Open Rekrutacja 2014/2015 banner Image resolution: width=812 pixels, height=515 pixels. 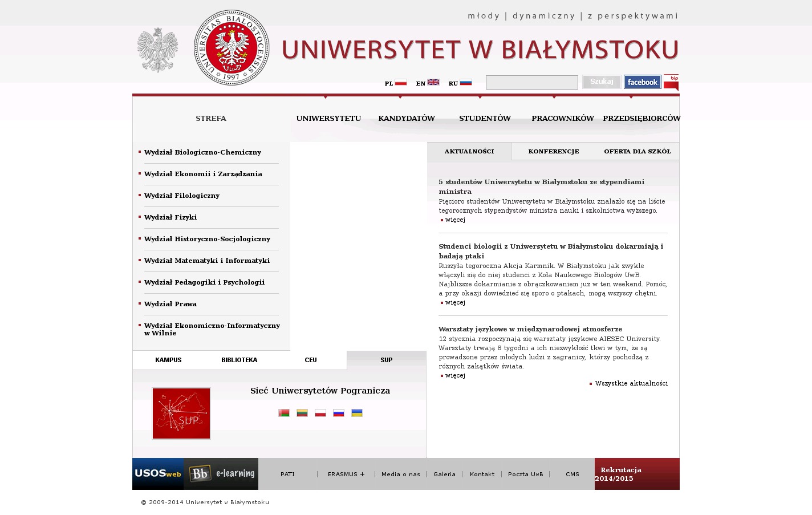[636, 474]
